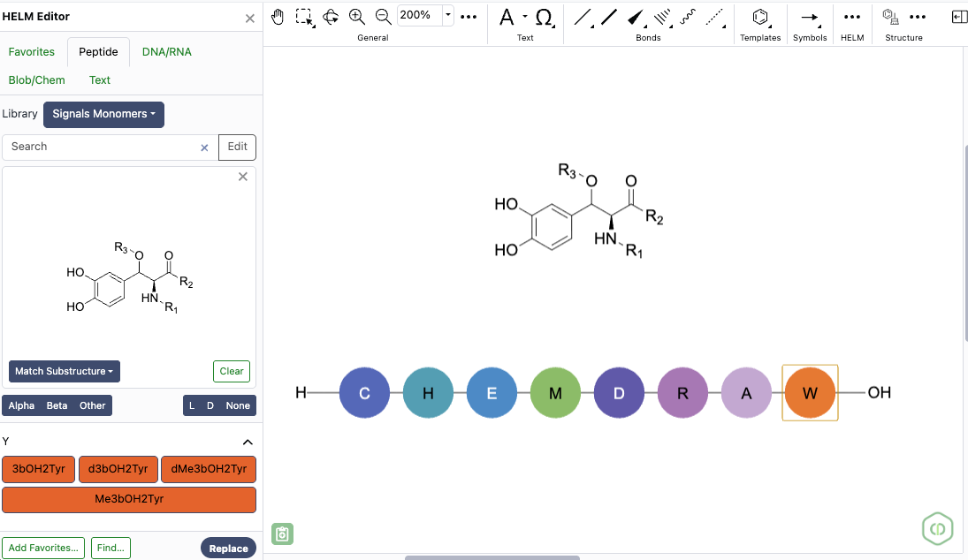The width and height of the screenshot is (968, 560).
Task: Switch to the DNA/RNA tab
Action: tap(166, 52)
